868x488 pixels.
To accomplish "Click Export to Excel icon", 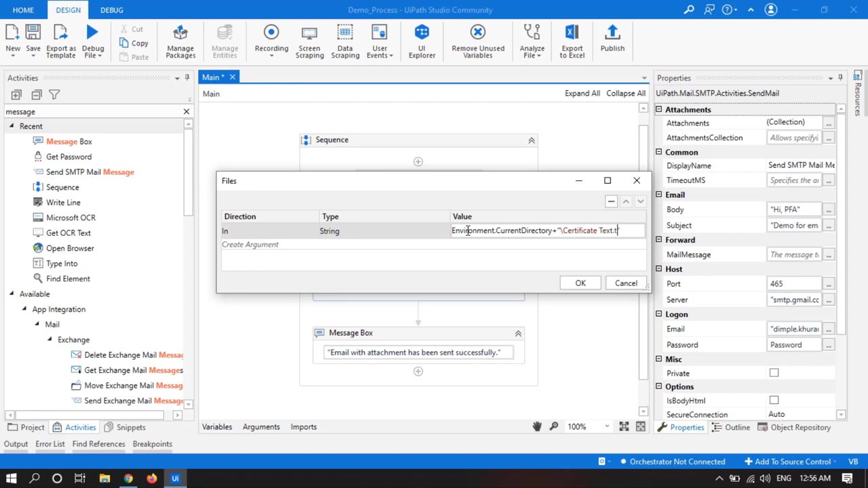I will (572, 41).
